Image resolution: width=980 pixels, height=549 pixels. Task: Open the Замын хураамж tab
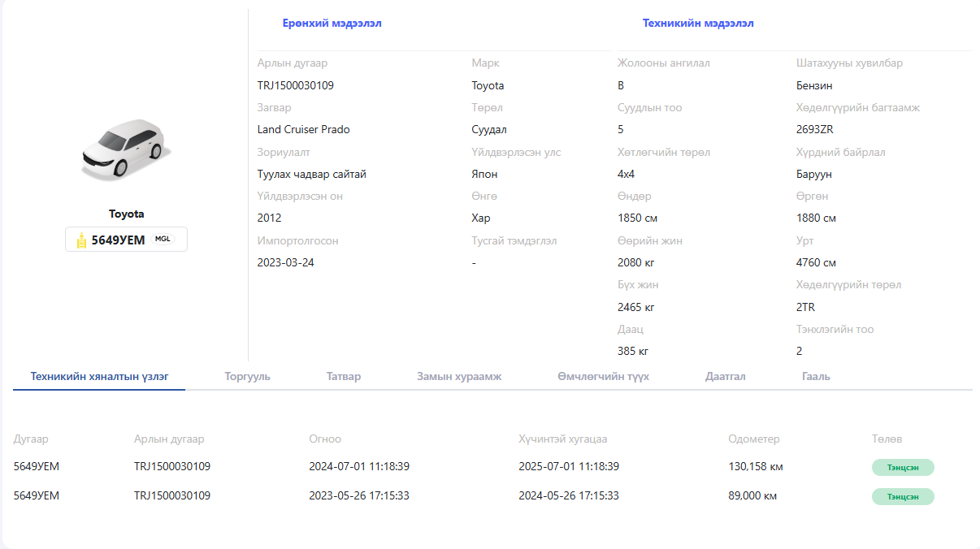459,377
